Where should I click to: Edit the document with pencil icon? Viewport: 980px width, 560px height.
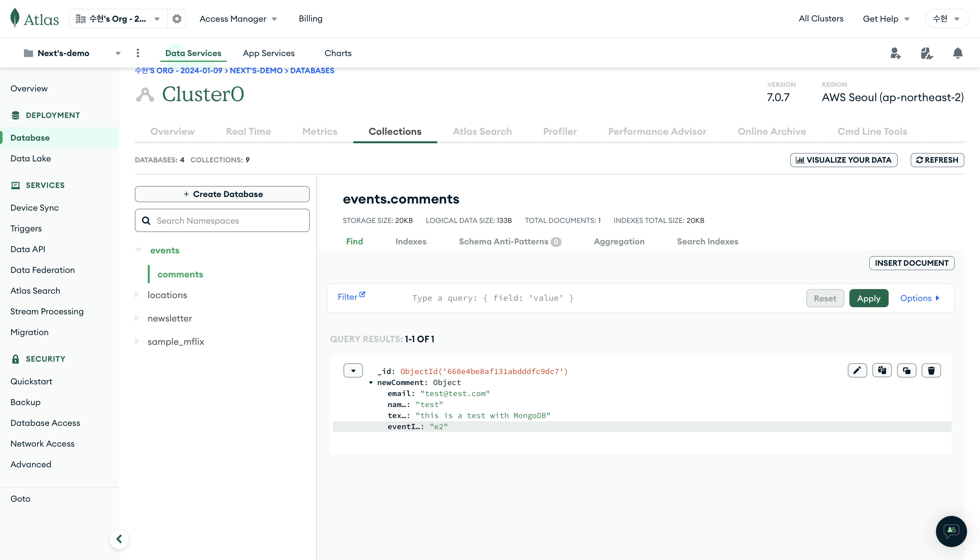pyautogui.click(x=857, y=370)
